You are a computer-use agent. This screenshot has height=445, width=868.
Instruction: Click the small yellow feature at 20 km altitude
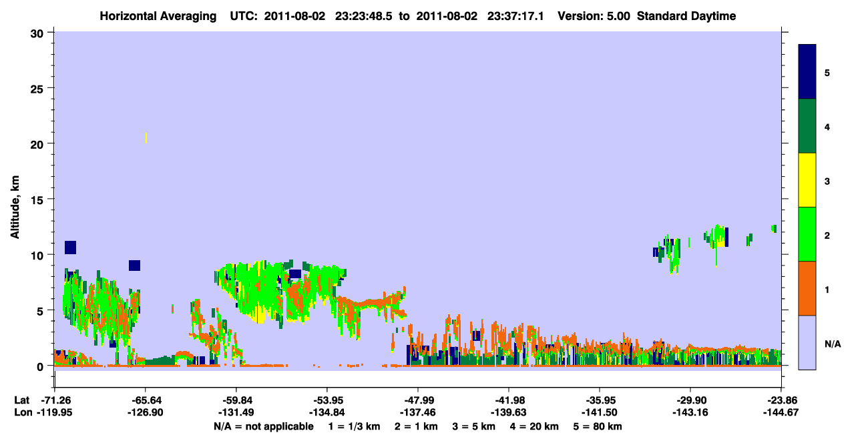click(x=146, y=138)
